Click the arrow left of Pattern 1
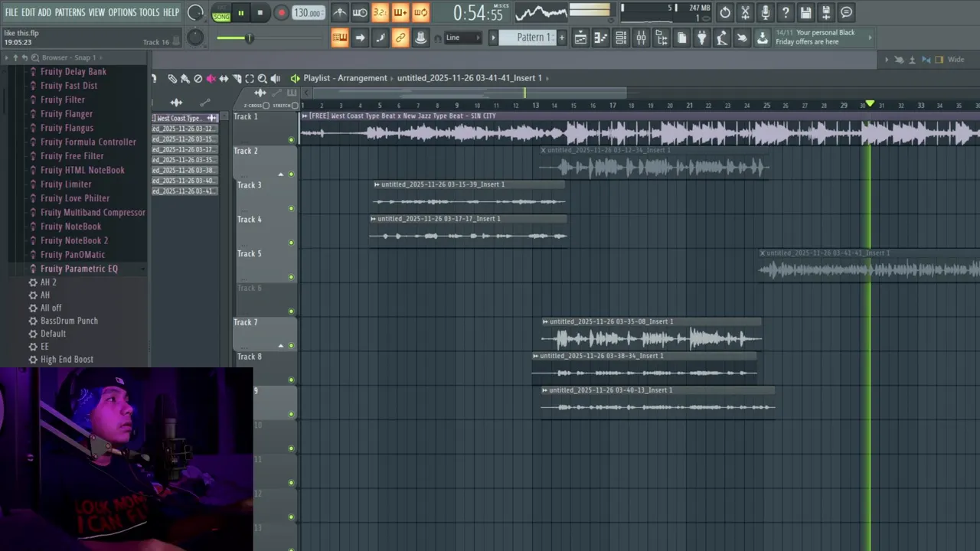This screenshot has width=980, height=551. pos(493,37)
